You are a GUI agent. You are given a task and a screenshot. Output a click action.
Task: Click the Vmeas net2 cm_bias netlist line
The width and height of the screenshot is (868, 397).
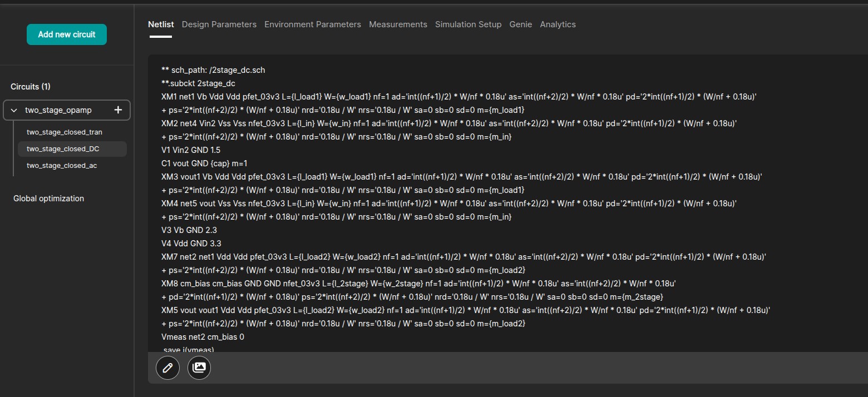pos(203,337)
